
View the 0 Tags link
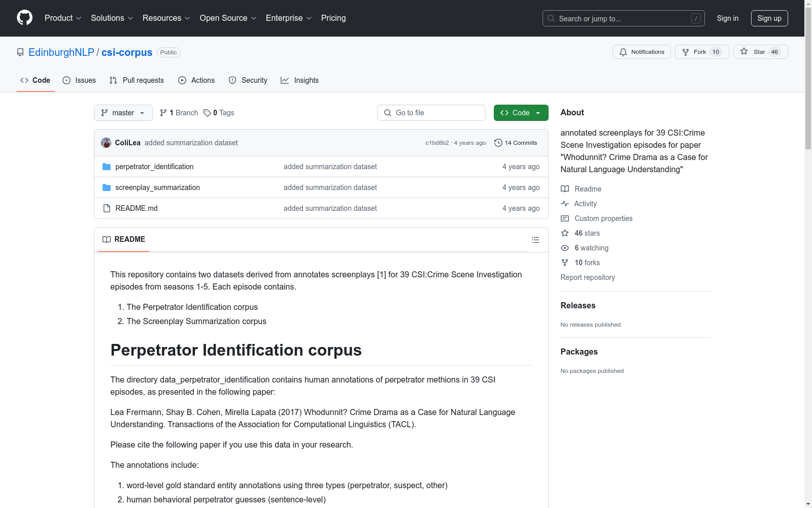tap(219, 113)
